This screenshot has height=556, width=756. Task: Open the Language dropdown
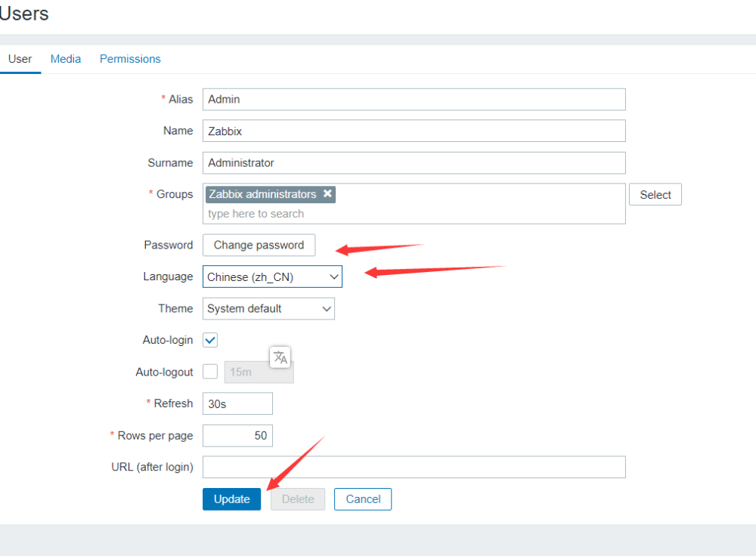coord(272,277)
